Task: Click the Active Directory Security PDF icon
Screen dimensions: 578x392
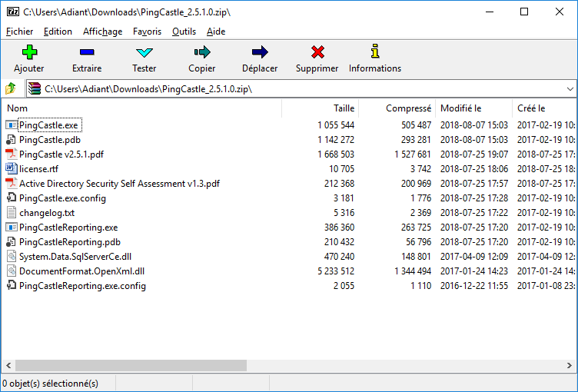Action: tap(12, 183)
